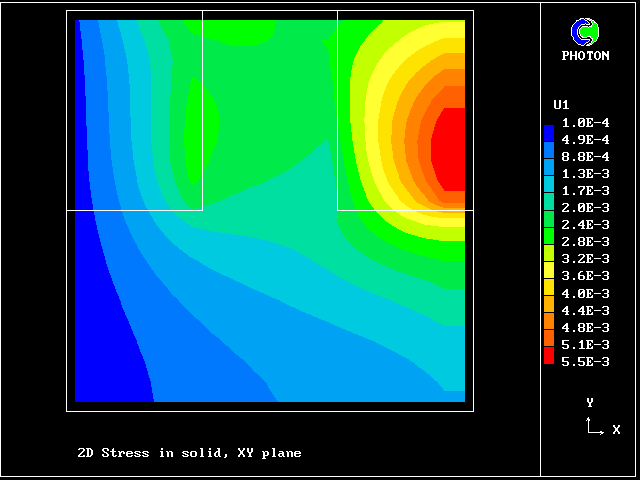The image size is (640, 480).
Task: Click the plot title '2D Stress in solid'
Action: [x=189, y=453]
